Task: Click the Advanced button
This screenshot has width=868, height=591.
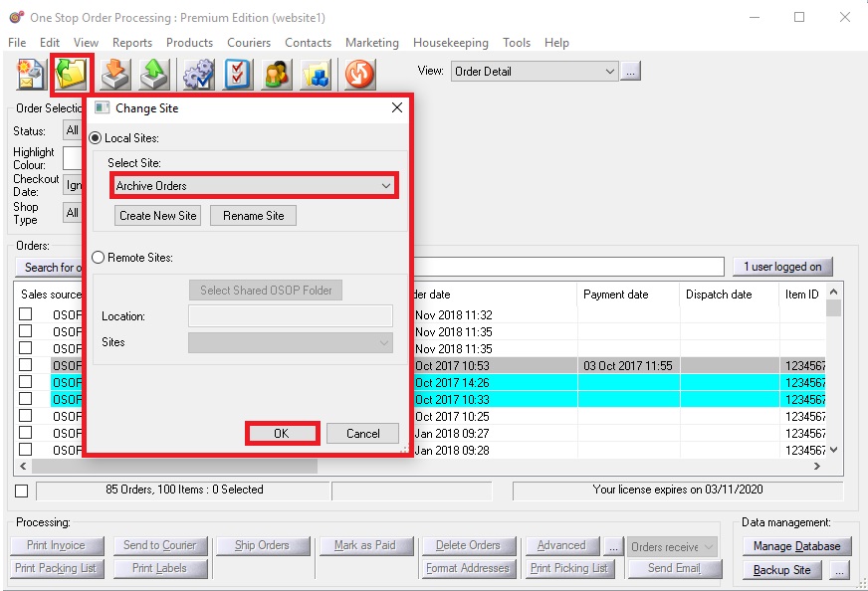Action: point(561,545)
